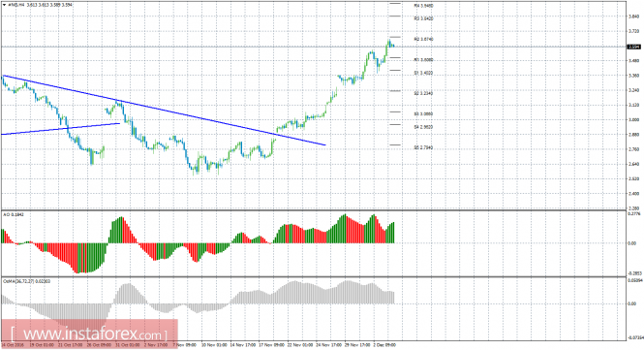Click the 2.640 price axis value
Image resolution: width=644 pixels, height=350 pixels.
633,164
